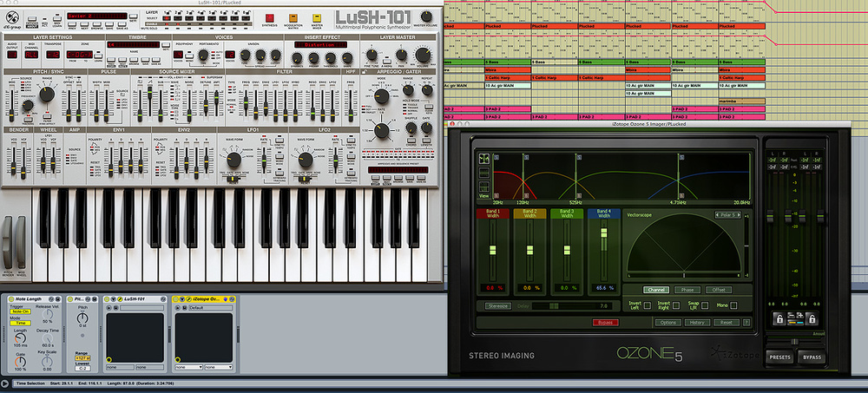Click the Ozone help question mark button

pyautogui.click(x=746, y=322)
